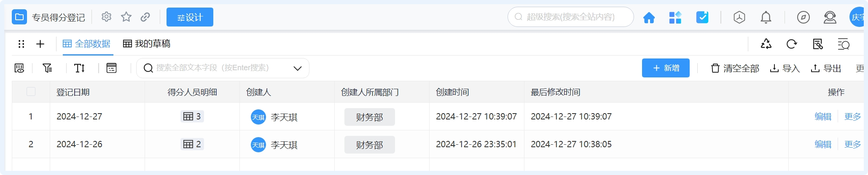Tick the select-all checkbox in table header
868x175 pixels.
point(31,92)
